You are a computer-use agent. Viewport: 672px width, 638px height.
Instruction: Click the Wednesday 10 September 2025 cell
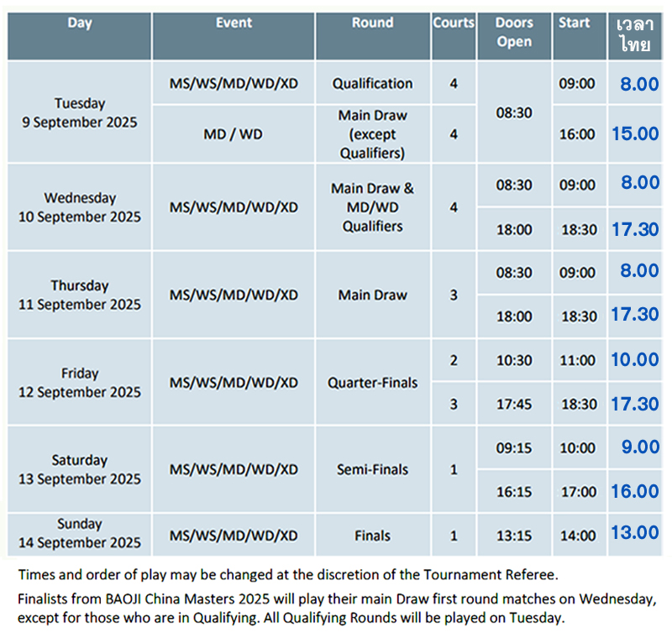pyautogui.click(x=79, y=207)
